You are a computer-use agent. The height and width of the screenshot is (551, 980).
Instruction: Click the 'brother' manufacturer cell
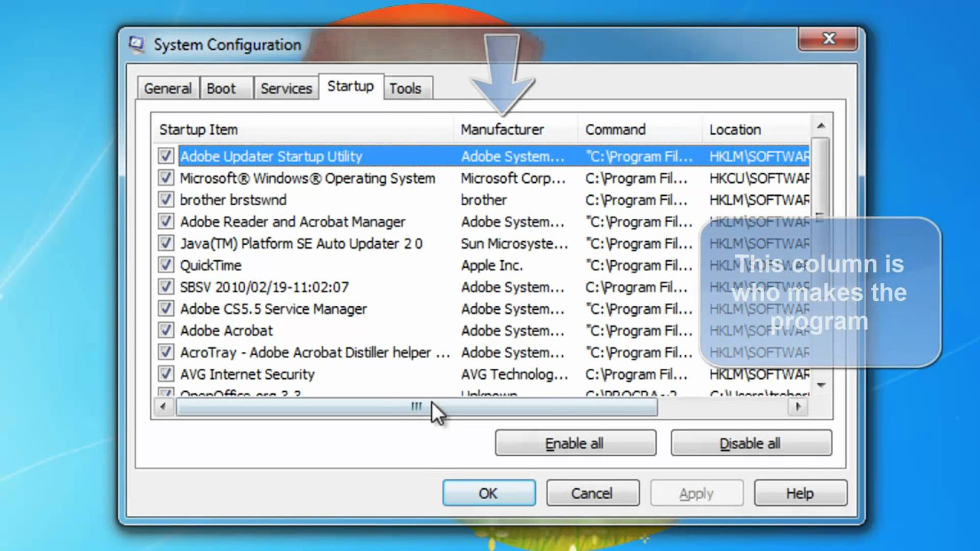tap(484, 200)
